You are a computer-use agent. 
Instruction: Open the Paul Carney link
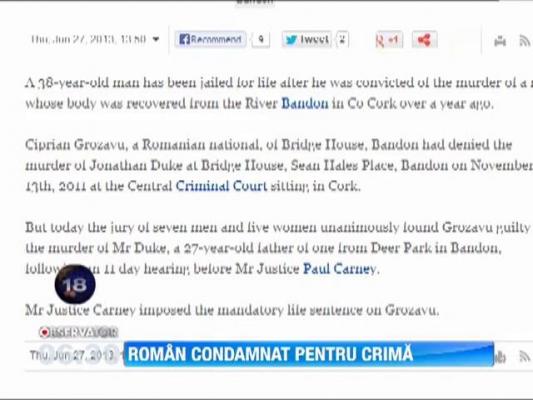340,269
